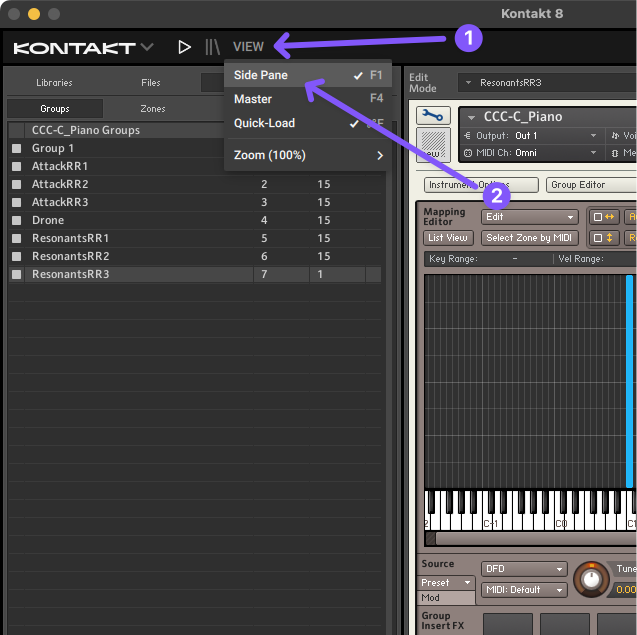Click the MIDI channel icon
Image resolution: width=637 pixels, height=635 pixels.
click(x=468, y=152)
